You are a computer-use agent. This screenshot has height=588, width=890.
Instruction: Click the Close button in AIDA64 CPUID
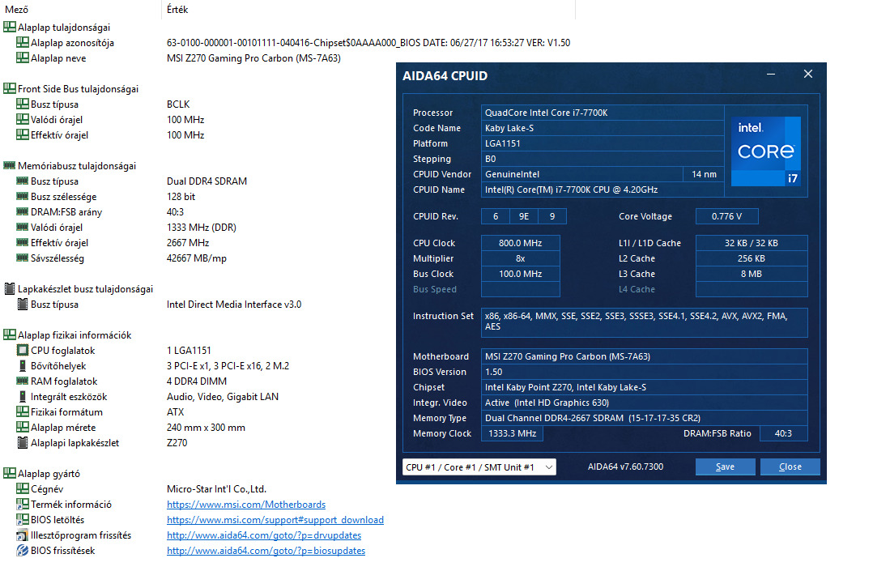pyautogui.click(x=790, y=467)
